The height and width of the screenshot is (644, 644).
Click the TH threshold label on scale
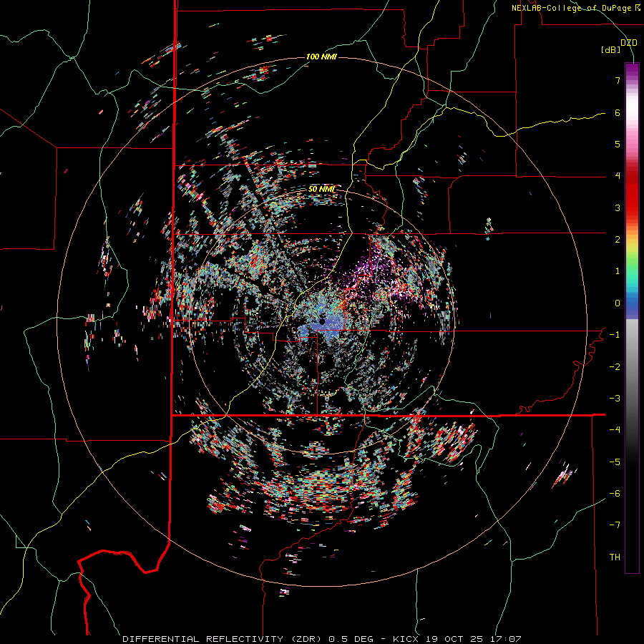[x=615, y=557]
